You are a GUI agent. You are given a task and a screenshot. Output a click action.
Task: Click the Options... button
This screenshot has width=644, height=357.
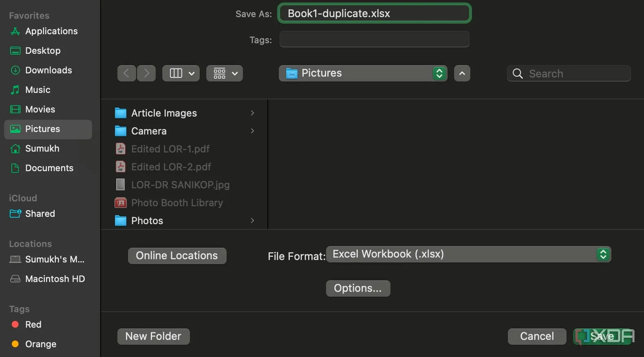pos(358,289)
